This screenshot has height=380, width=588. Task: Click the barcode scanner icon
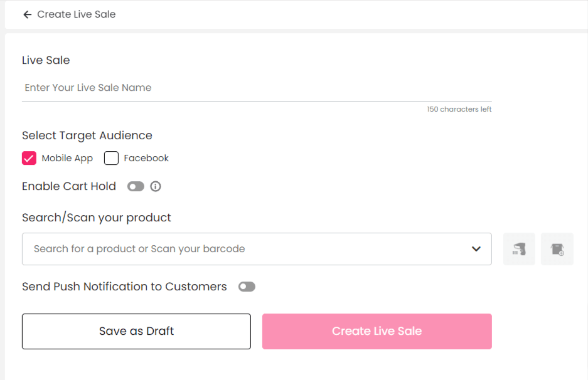519,249
